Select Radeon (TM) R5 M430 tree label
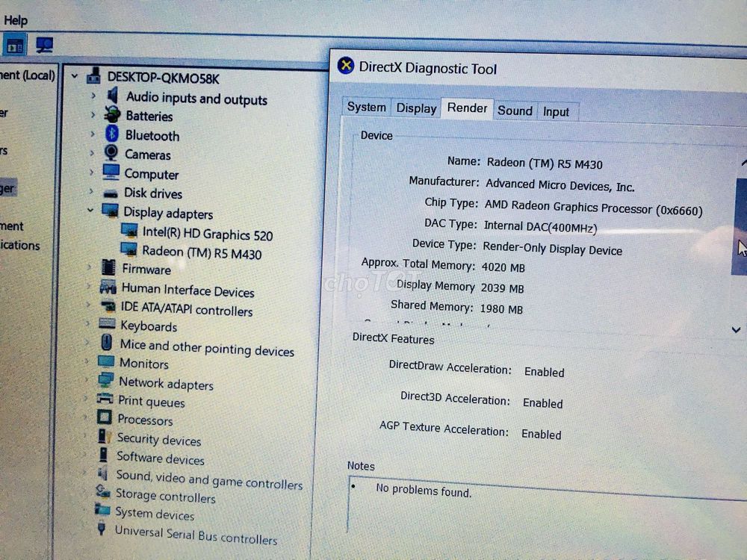 [202, 252]
